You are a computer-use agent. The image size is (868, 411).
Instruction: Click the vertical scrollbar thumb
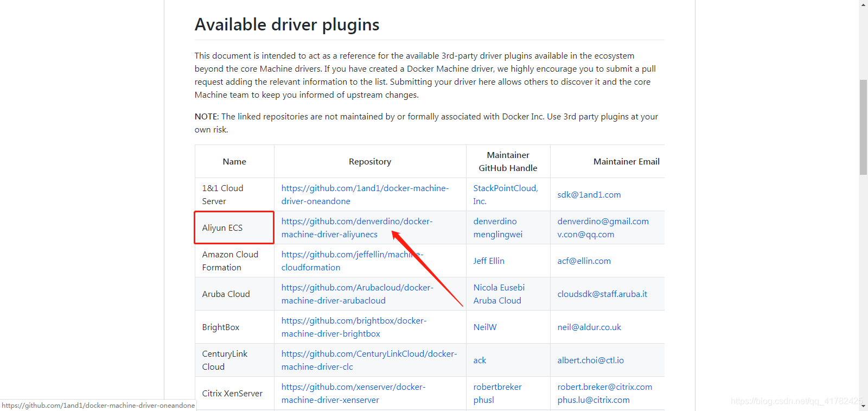coord(863,127)
